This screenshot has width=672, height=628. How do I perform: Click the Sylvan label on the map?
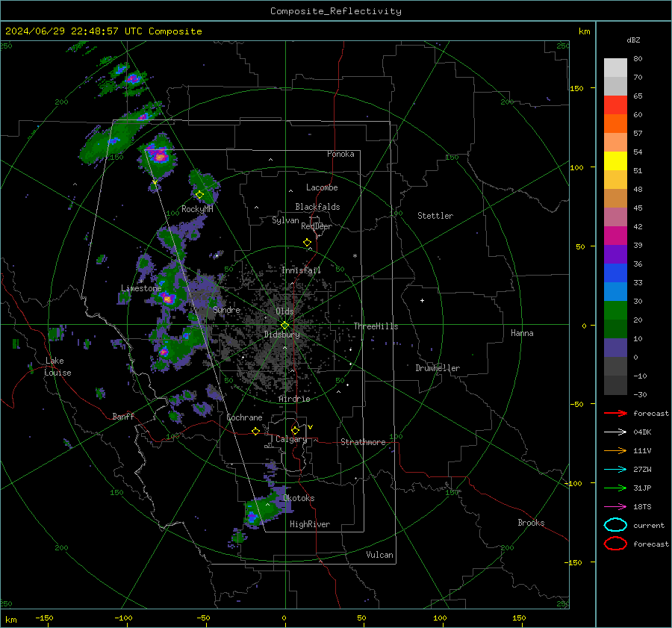tap(285, 220)
